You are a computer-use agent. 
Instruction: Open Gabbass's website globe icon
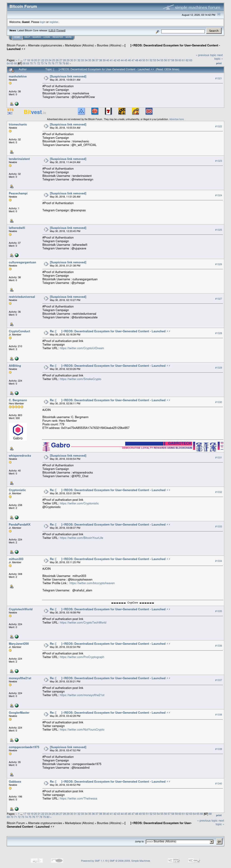tap(17, 809)
